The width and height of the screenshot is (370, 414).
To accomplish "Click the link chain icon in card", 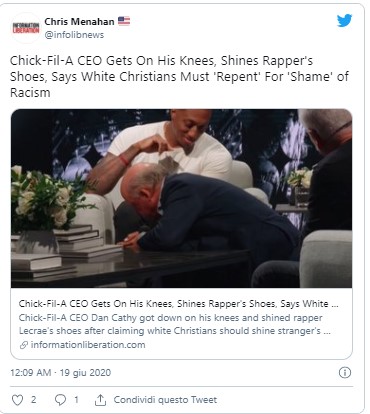I will click(x=23, y=345).
